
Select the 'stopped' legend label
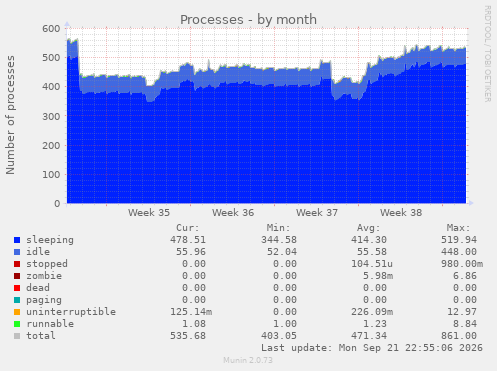click(47, 264)
